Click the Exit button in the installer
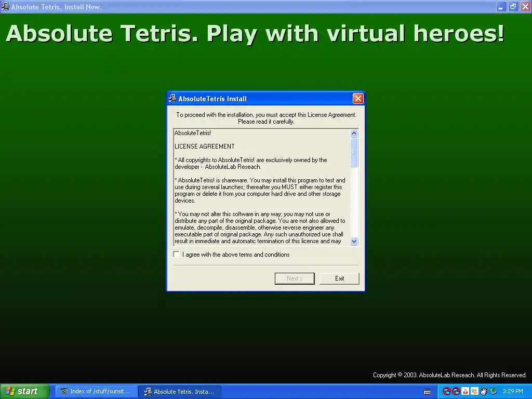 pos(339,278)
